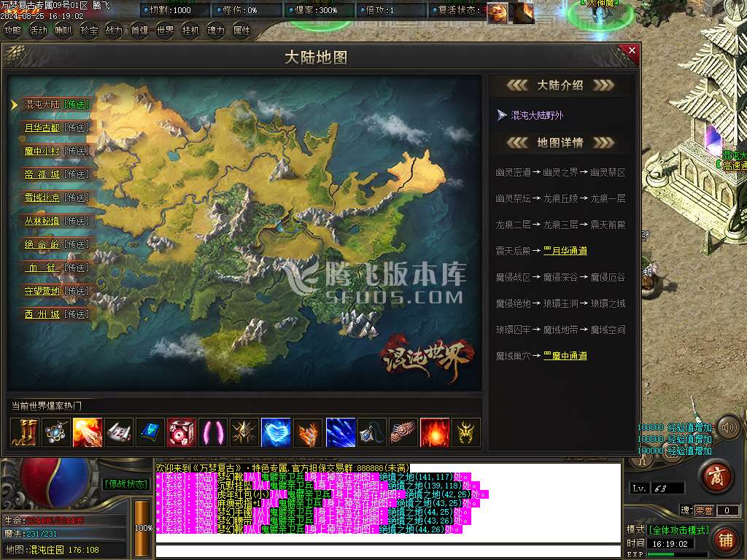
Task: Click the 100% vertical orange gauge
Action: pos(142,528)
